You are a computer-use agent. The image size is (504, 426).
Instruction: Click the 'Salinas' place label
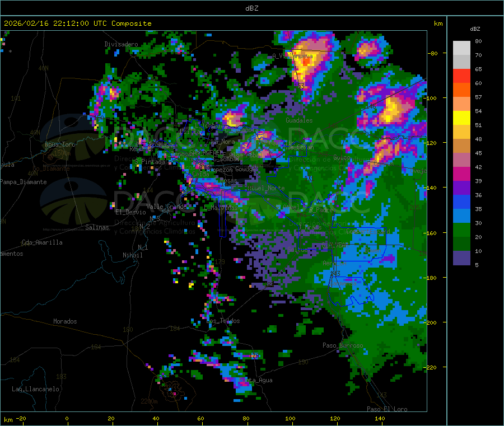point(97,227)
